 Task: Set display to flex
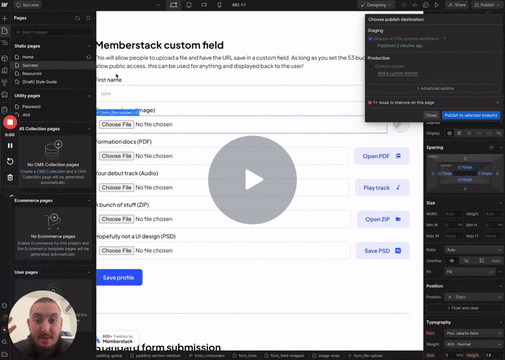tap(459, 133)
